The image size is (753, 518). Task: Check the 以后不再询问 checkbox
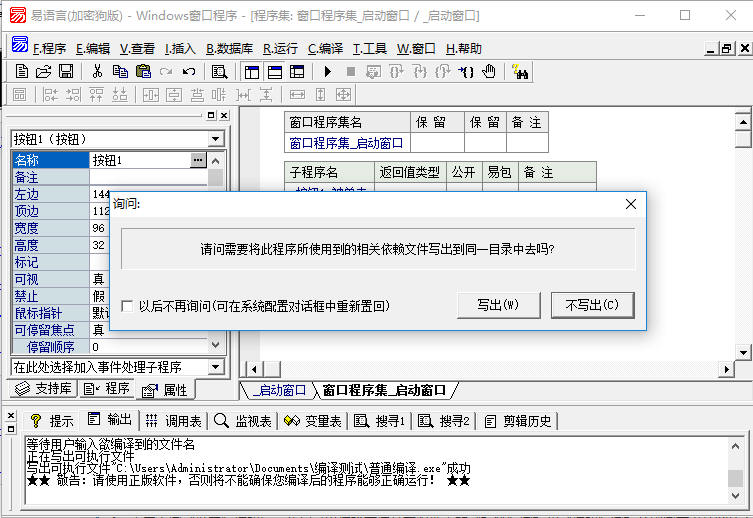tap(127, 306)
